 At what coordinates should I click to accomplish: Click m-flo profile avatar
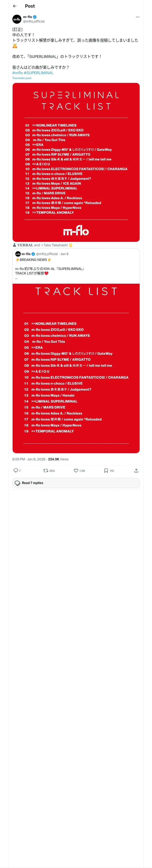(x=17, y=19)
